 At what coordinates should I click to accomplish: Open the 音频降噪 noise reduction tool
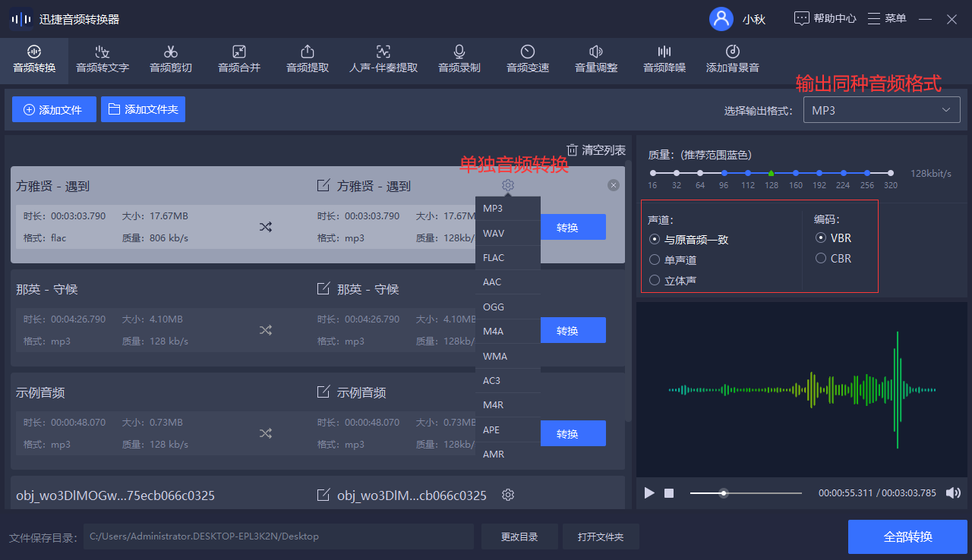(664, 60)
